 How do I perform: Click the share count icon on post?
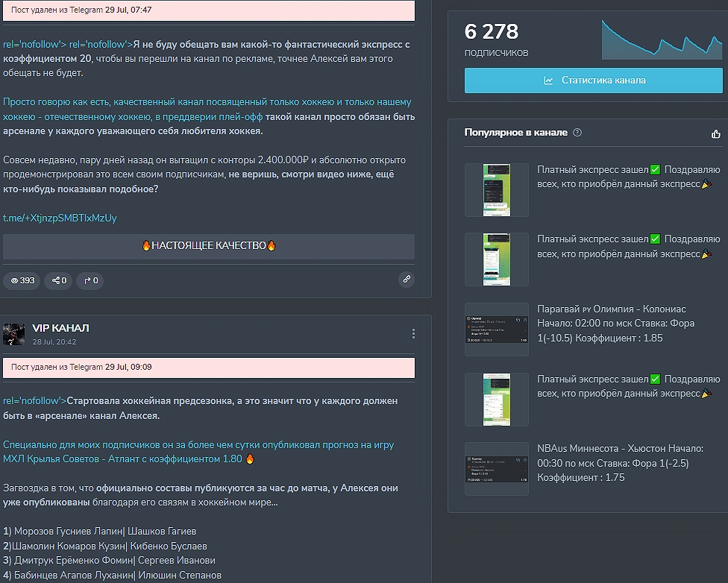[58, 280]
